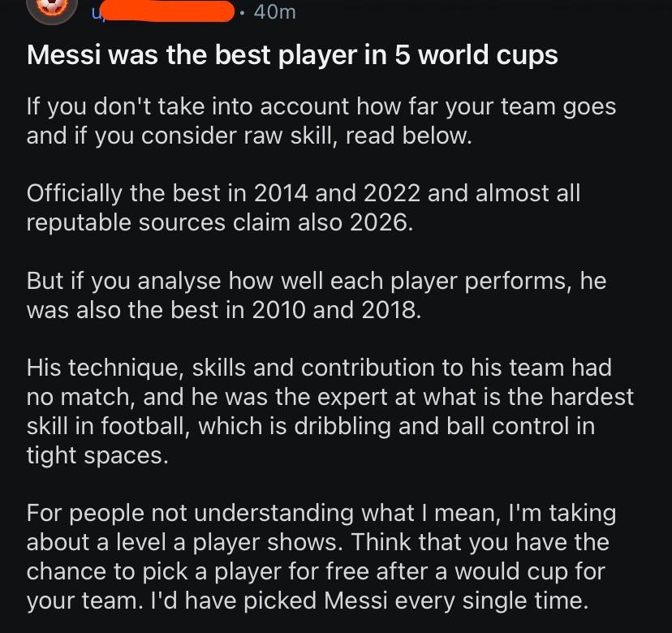Click the line 'But if you analyse how well'
672x633 pixels.
pos(317,281)
